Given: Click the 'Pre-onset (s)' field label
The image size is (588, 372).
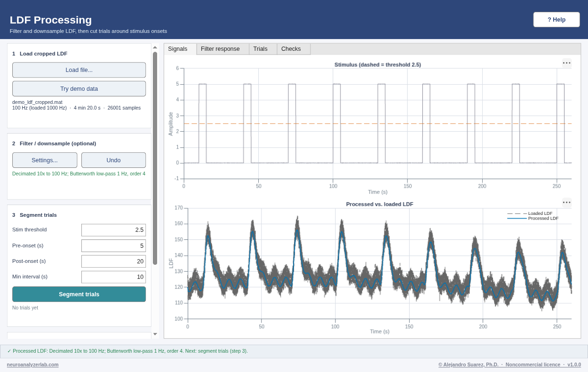Looking at the screenshot, I should [28, 245].
